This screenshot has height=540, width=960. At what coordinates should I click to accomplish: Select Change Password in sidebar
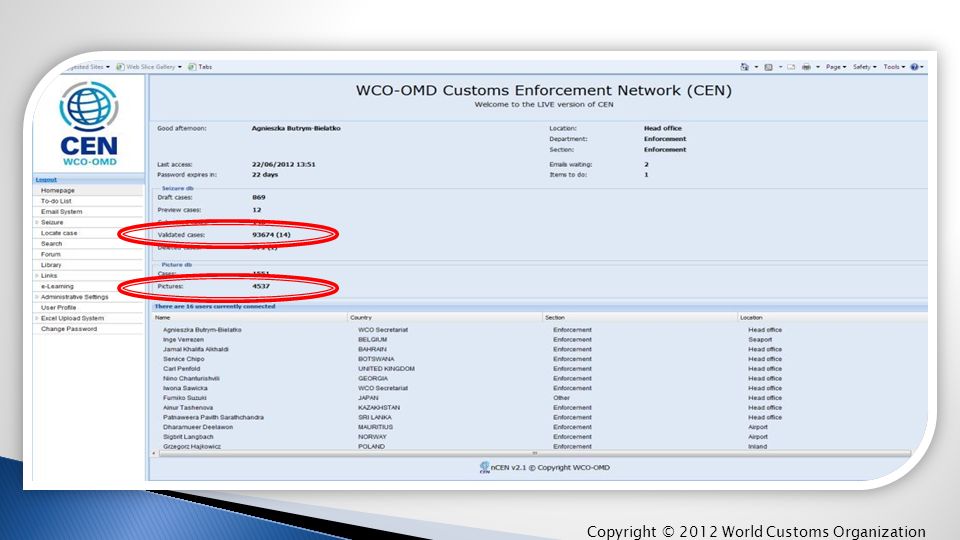point(69,329)
